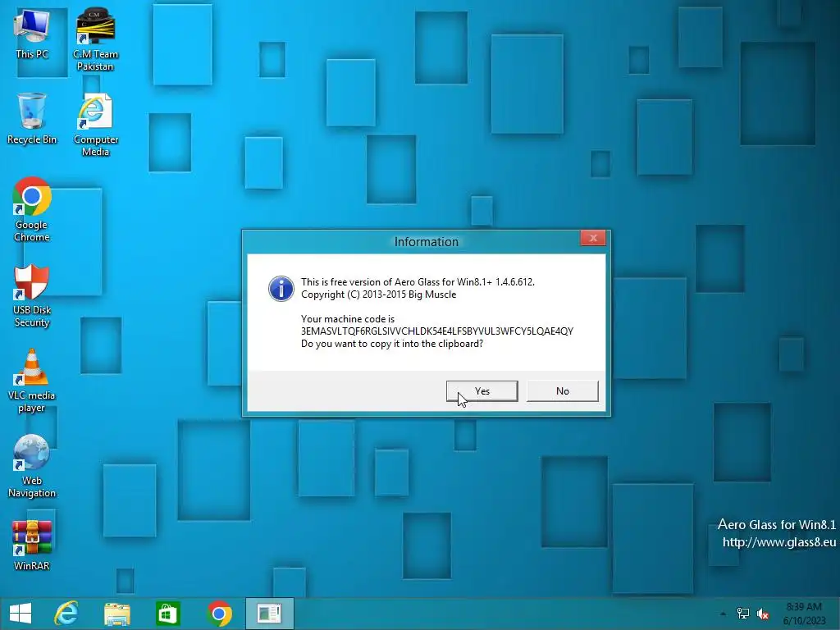Select the VLC media player shortcut

32,381
